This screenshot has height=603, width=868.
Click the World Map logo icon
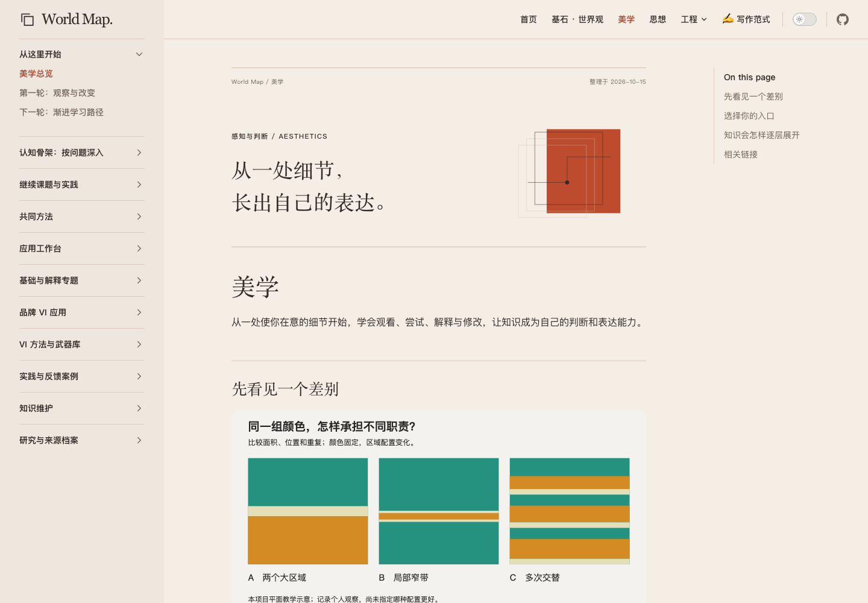point(27,20)
